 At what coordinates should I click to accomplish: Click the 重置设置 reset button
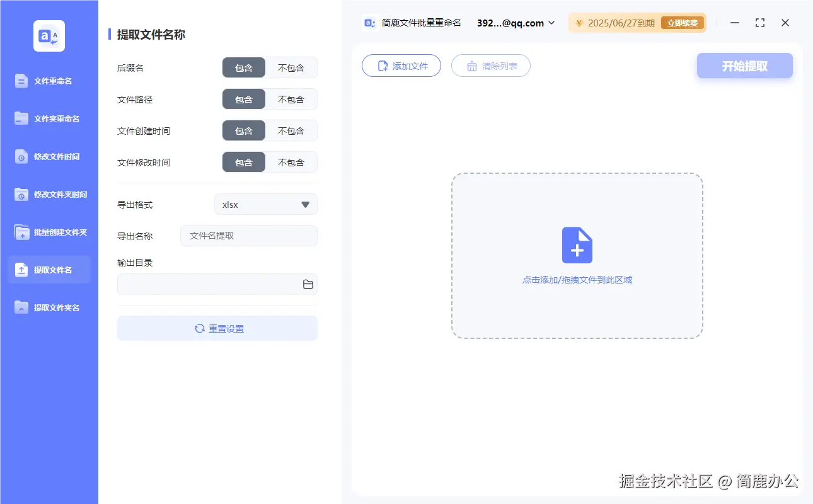click(x=217, y=328)
